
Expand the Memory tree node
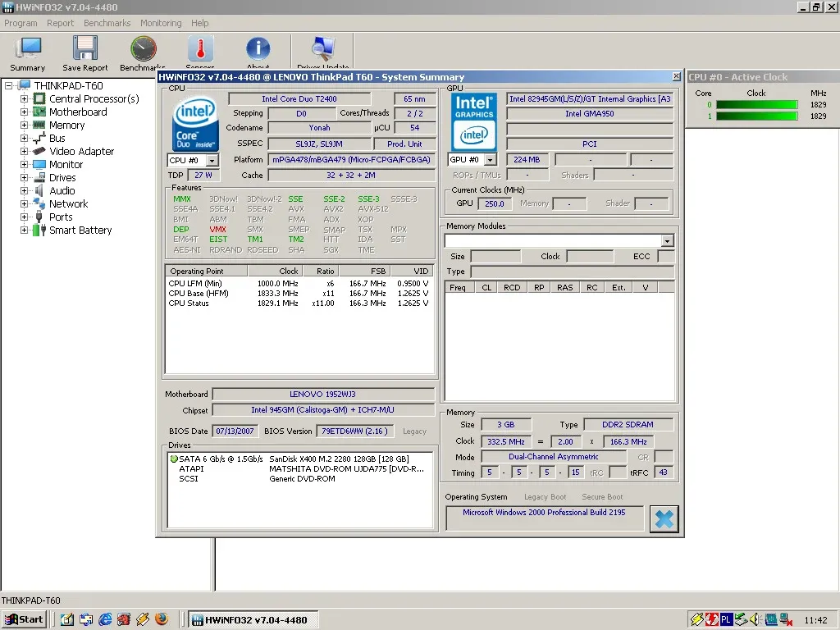coord(24,125)
